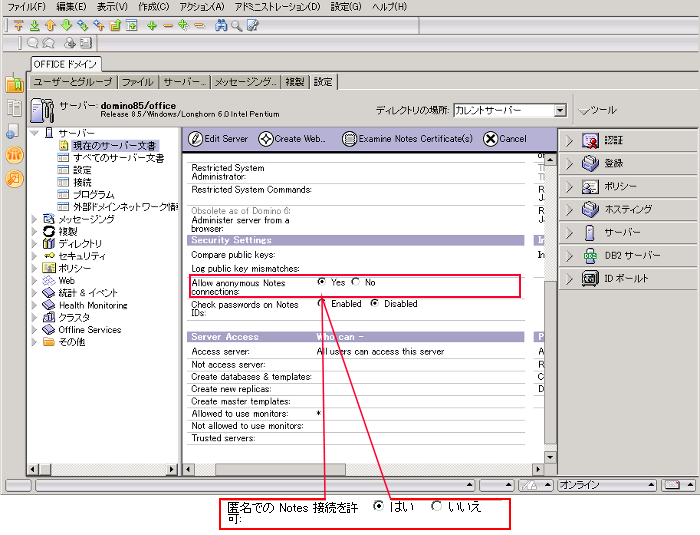Image resolution: width=700 pixels, height=535 pixels.
Task: Open the ディレクトリの場所 dropdown
Action: point(560,110)
